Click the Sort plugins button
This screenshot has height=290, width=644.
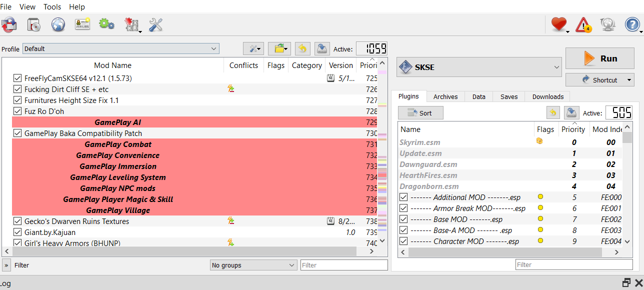[420, 112]
